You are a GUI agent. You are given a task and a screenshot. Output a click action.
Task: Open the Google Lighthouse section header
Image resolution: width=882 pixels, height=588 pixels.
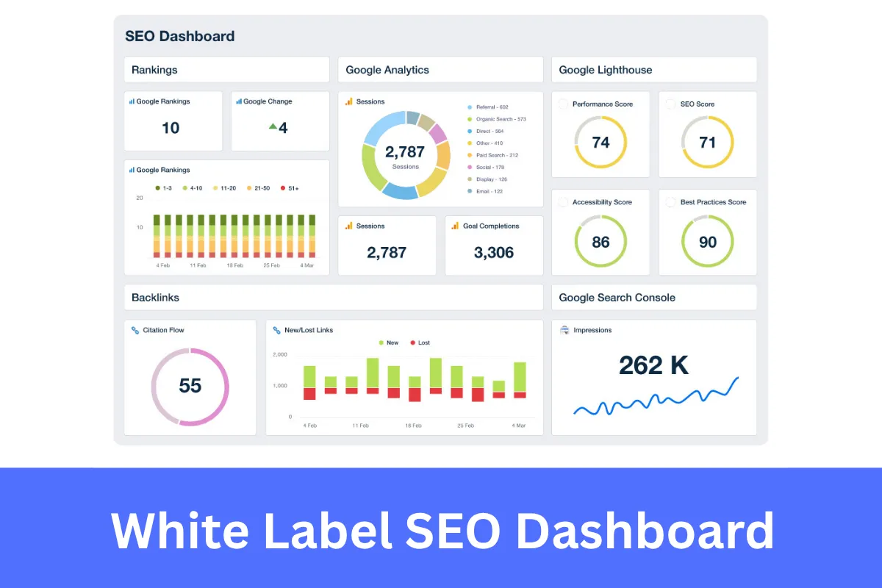[654, 70]
